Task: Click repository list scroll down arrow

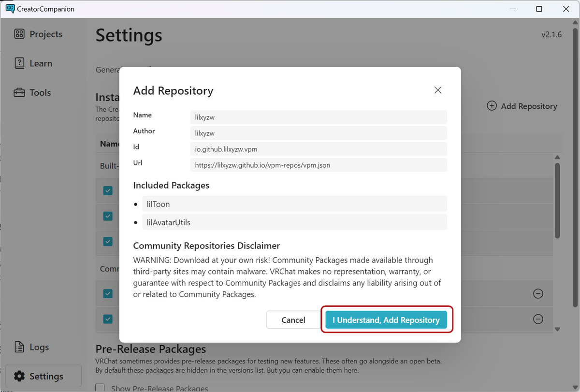Action: click(x=557, y=329)
